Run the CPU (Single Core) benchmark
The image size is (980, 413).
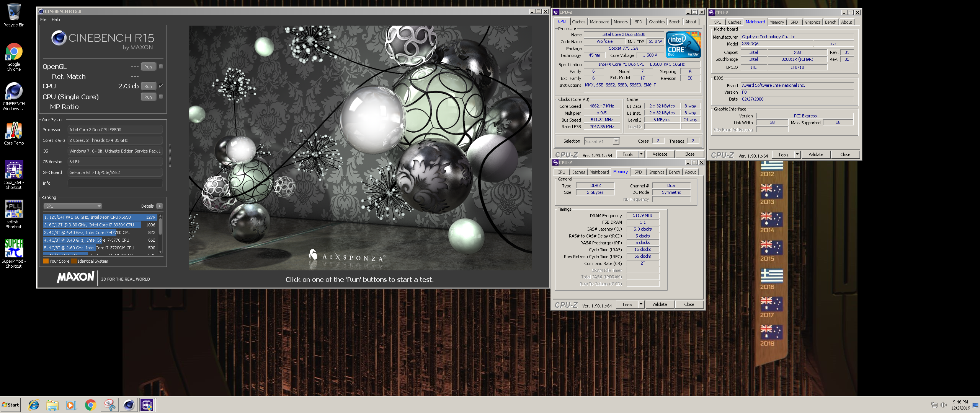click(148, 97)
